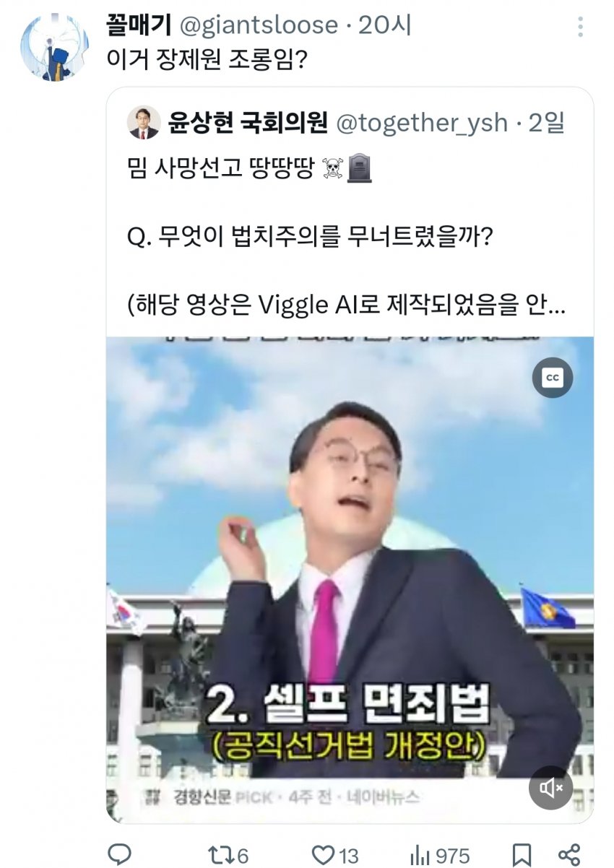Open 꼴매기 display name
Image resolution: width=614 pixels, height=868 pixels.
[138, 25]
